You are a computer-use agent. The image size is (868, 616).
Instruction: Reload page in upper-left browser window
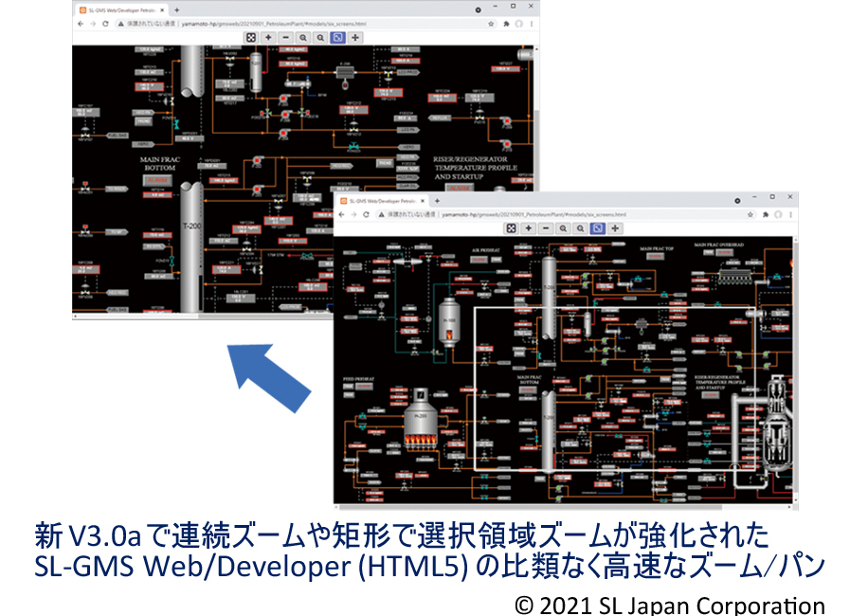point(105,24)
